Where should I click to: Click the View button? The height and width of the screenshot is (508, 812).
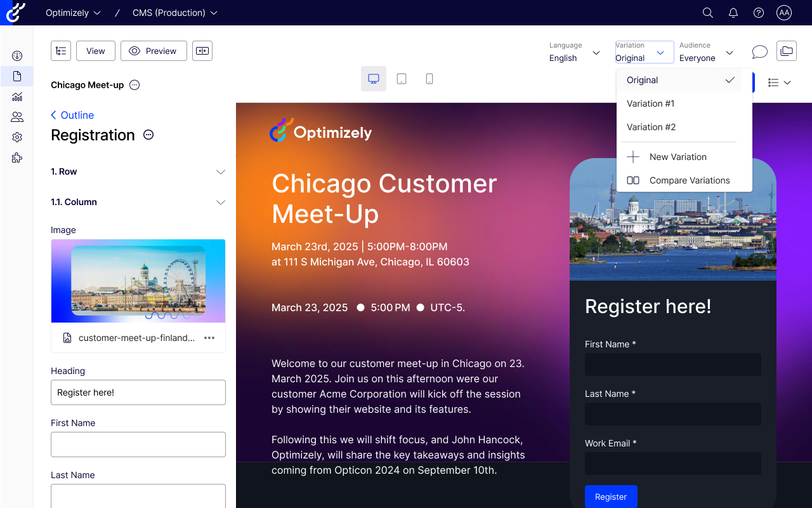pos(96,51)
